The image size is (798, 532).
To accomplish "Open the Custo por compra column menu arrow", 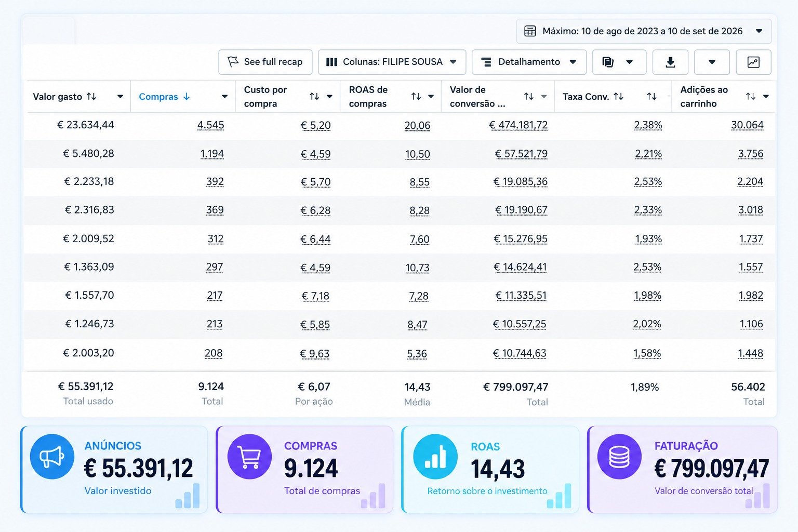I will pyautogui.click(x=329, y=97).
